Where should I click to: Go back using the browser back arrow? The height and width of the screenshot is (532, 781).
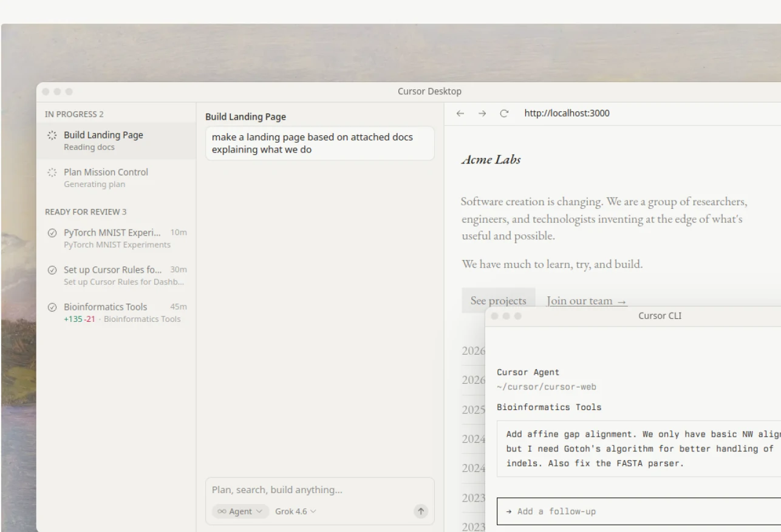460,114
